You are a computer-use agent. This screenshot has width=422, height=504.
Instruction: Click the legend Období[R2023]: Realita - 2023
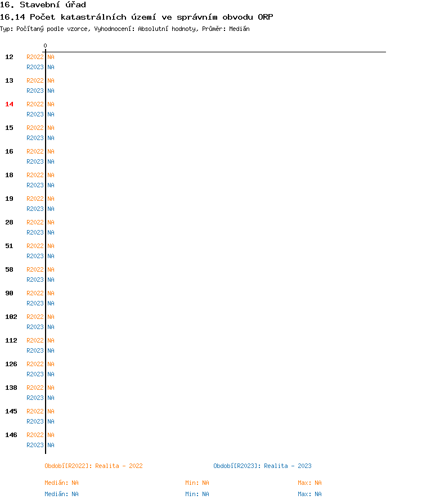click(x=262, y=466)
